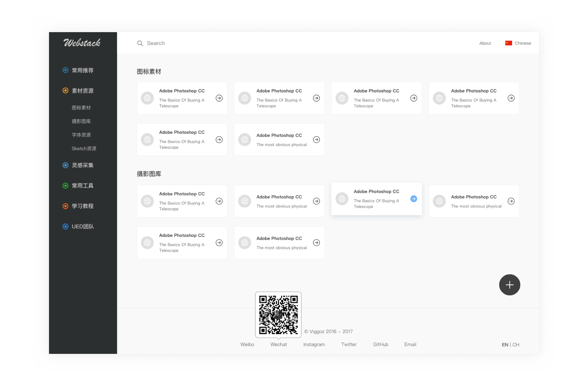Click the China flag icon

click(x=508, y=43)
